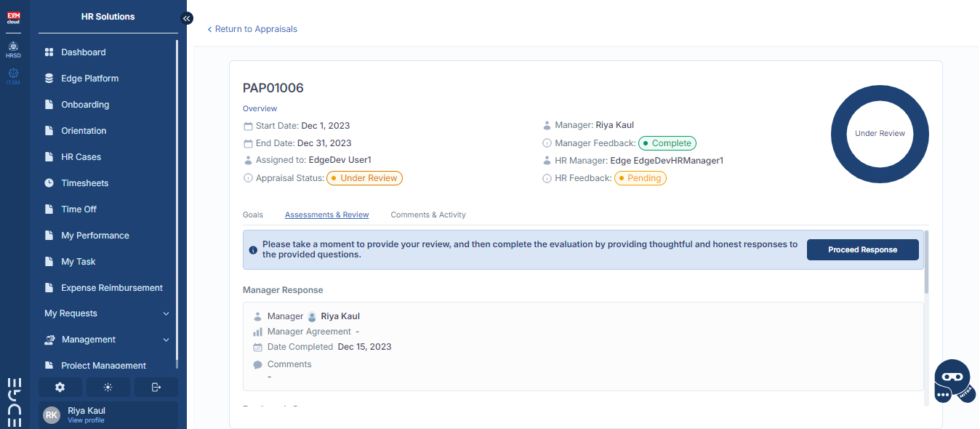Click the RK user avatar
This screenshot has height=429, width=980.
click(x=52, y=414)
